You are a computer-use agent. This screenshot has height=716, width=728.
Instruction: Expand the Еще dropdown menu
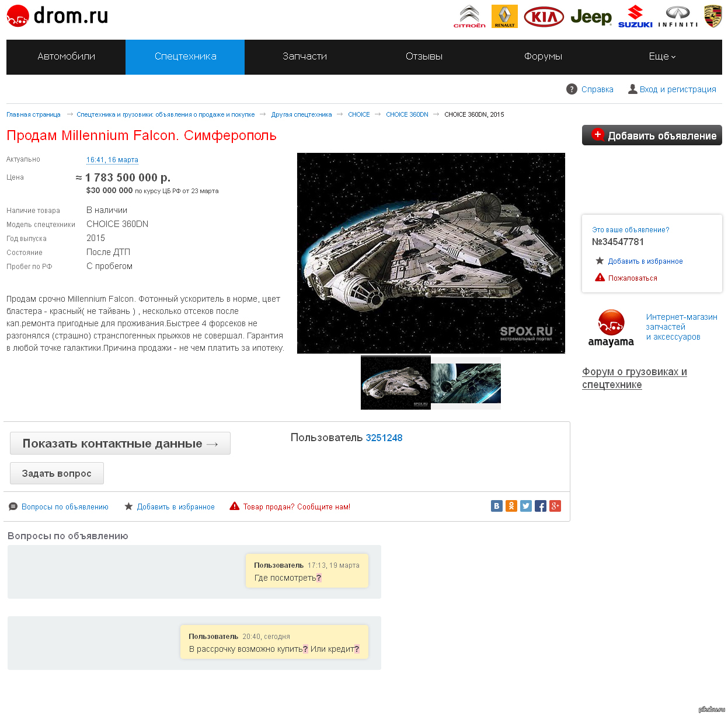click(x=662, y=57)
